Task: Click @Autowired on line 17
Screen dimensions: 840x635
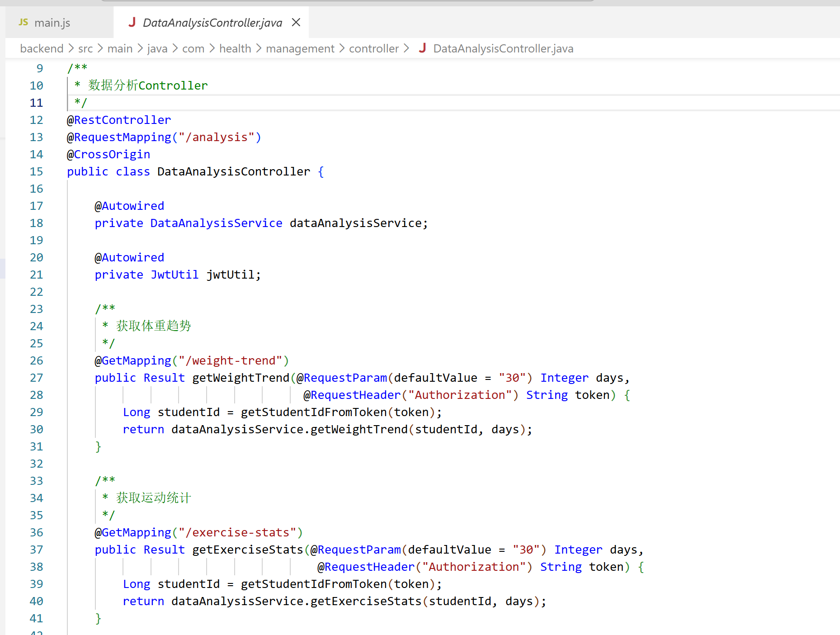Action: click(129, 206)
